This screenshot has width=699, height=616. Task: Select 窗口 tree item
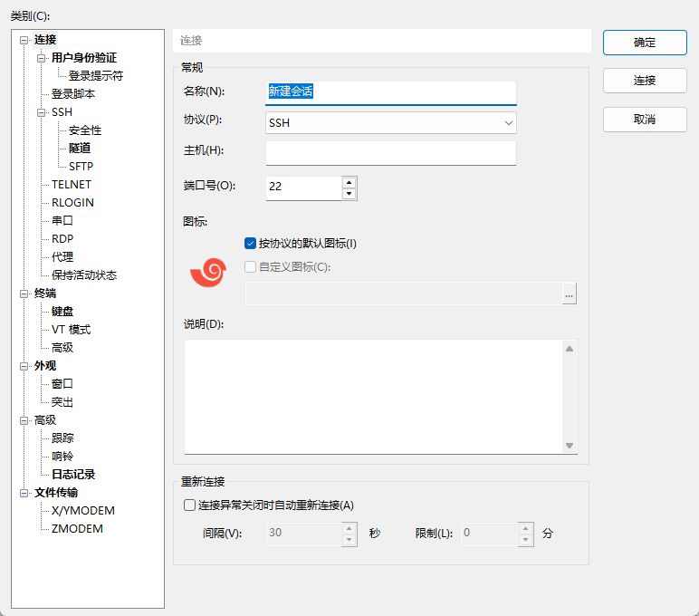62,384
